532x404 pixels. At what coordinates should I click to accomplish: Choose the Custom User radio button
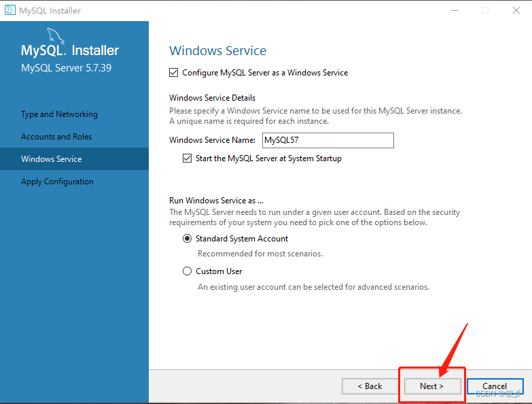click(x=187, y=271)
